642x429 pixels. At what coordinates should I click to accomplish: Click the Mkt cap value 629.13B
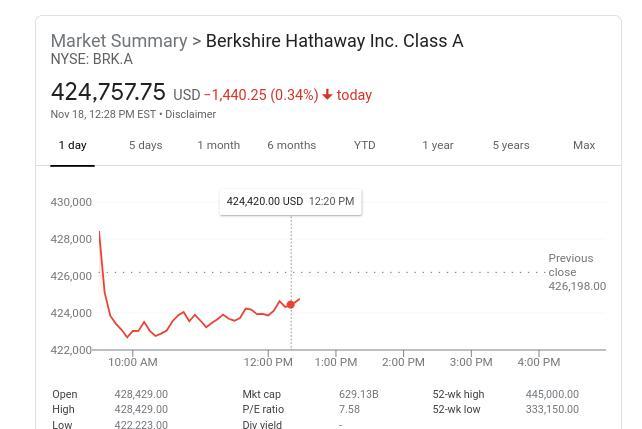(x=358, y=394)
